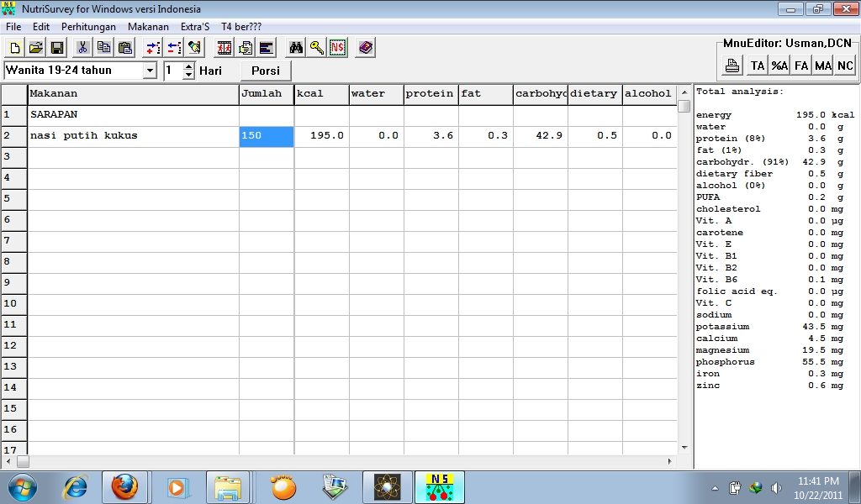Save the current menu plan
Image resolution: width=861 pixels, height=504 pixels.
[57, 48]
